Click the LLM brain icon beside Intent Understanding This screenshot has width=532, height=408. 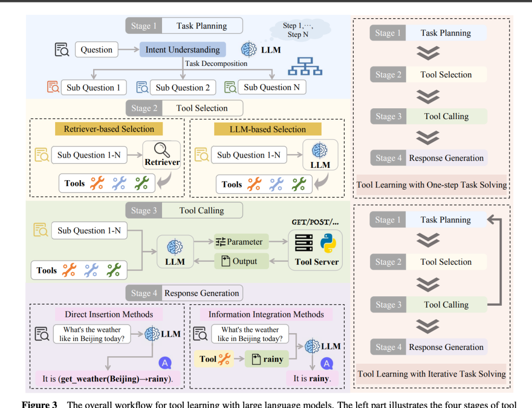coord(249,50)
